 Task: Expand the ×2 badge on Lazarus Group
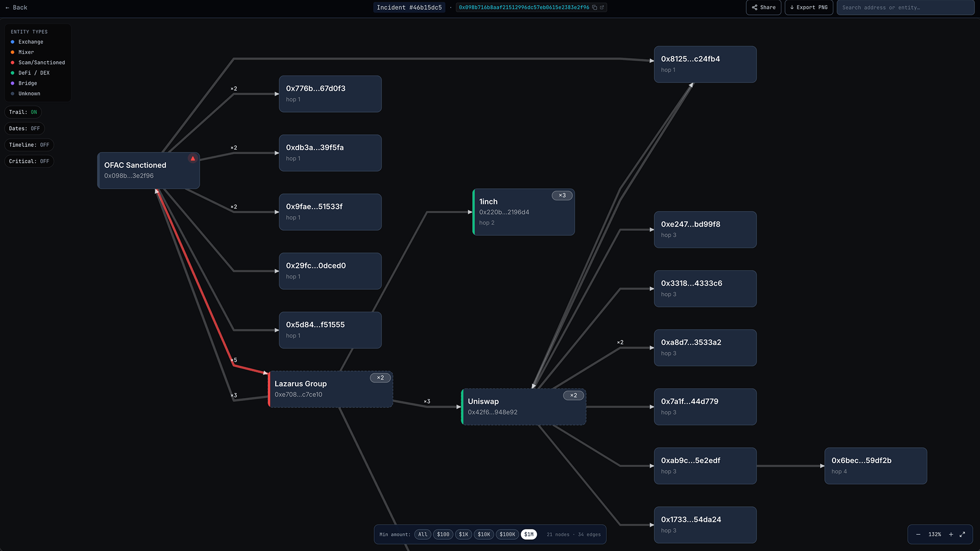point(380,378)
